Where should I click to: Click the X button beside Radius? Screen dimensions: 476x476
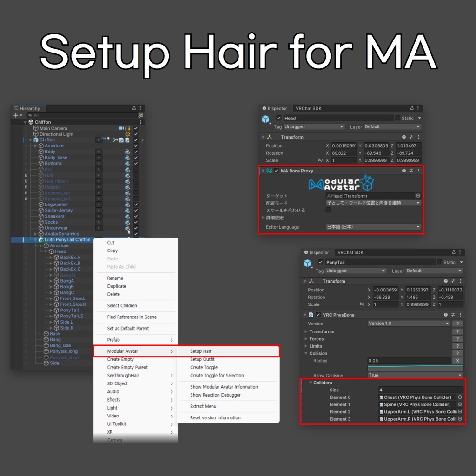pyautogui.click(x=457, y=361)
